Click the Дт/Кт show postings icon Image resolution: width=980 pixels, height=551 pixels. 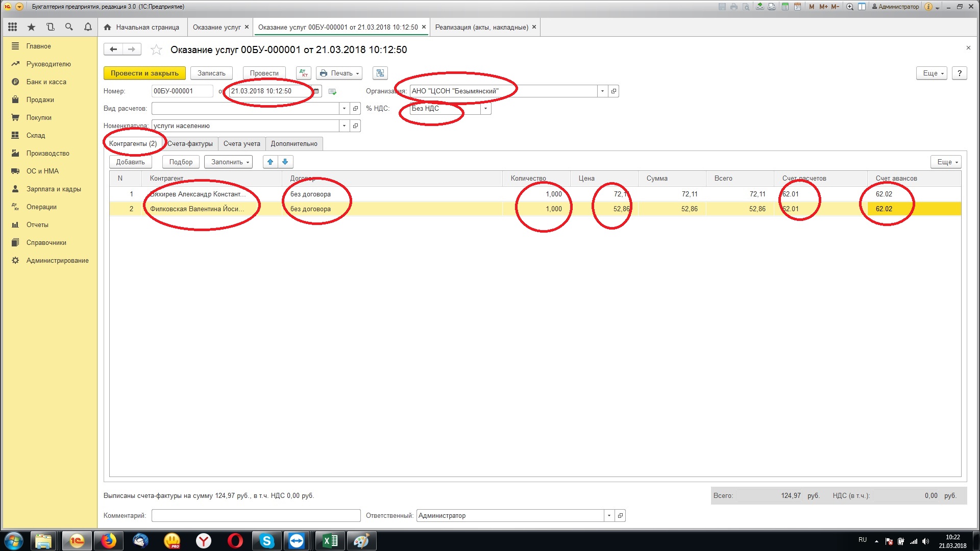coord(304,73)
